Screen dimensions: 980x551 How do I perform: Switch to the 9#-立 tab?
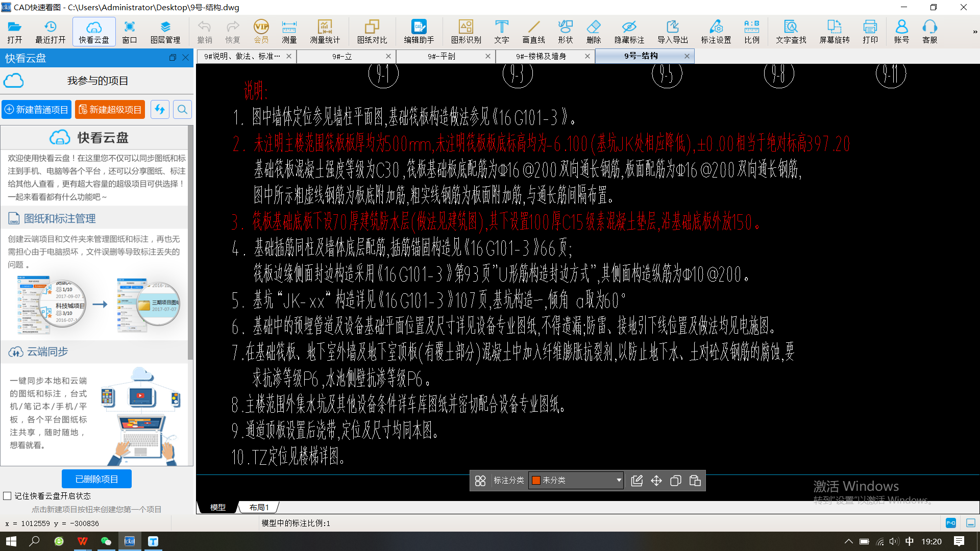pos(342,56)
